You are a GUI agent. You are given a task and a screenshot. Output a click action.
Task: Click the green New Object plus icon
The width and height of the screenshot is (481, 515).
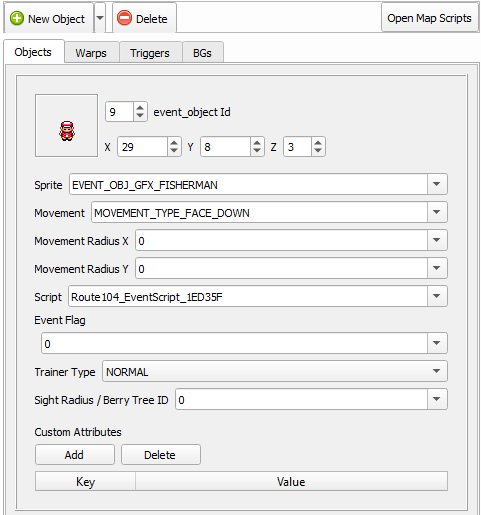tap(17, 18)
